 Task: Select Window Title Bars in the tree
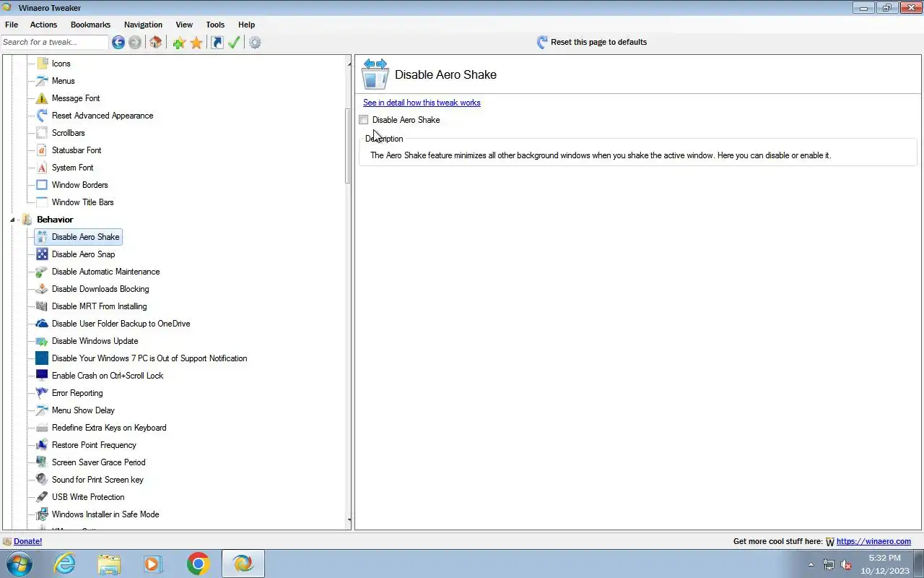pos(82,202)
